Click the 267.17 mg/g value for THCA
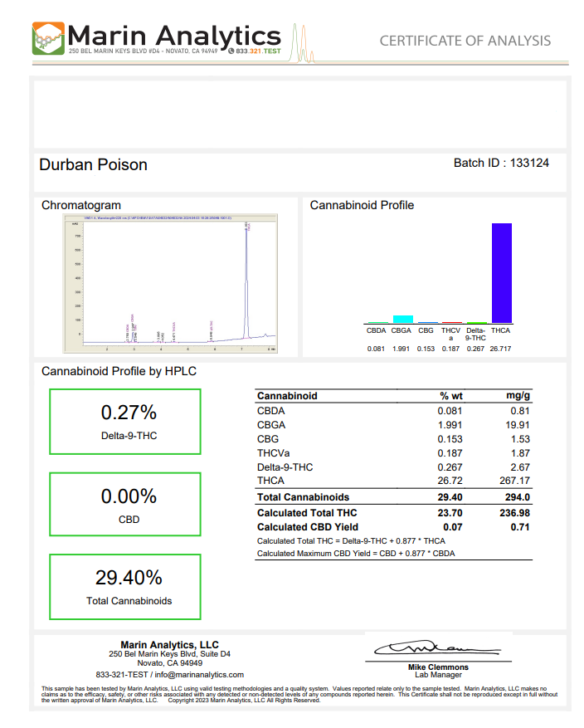 click(x=514, y=481)
